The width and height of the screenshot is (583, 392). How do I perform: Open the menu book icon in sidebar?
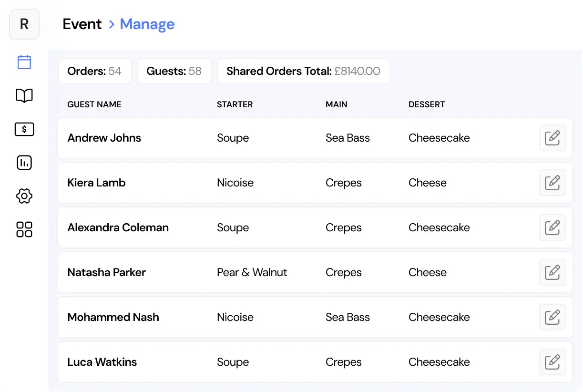[24, 96]
